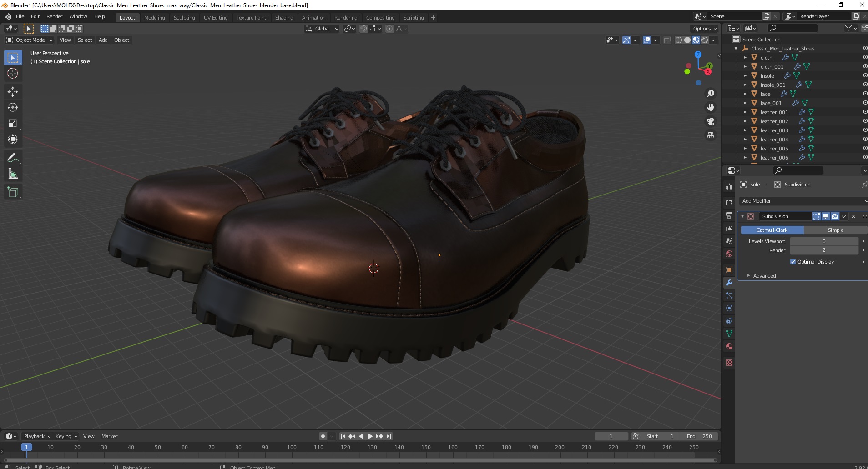Open the File menu
Viewport: 868px width, 469px height.
(20, 16)
